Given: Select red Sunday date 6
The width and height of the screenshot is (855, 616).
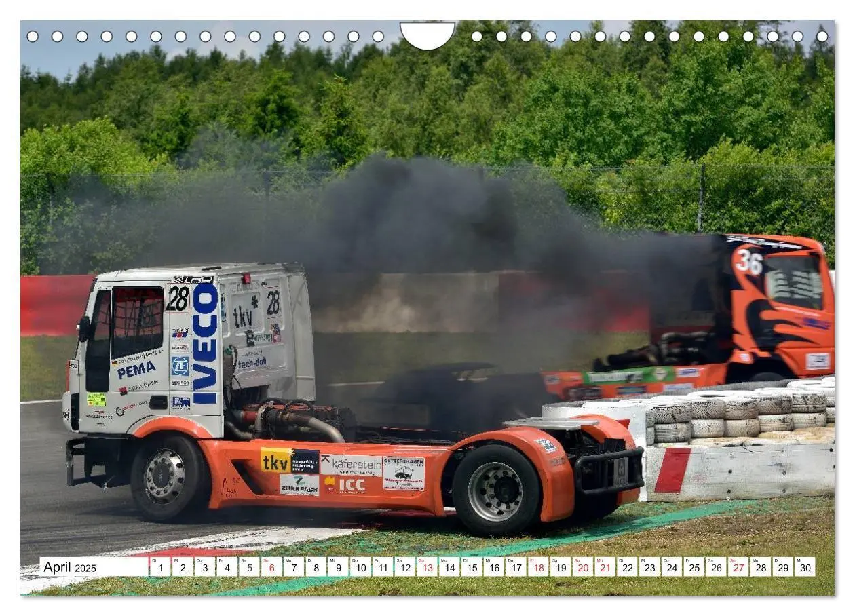Looking at the screenshot, I should (x=271, y=567).
